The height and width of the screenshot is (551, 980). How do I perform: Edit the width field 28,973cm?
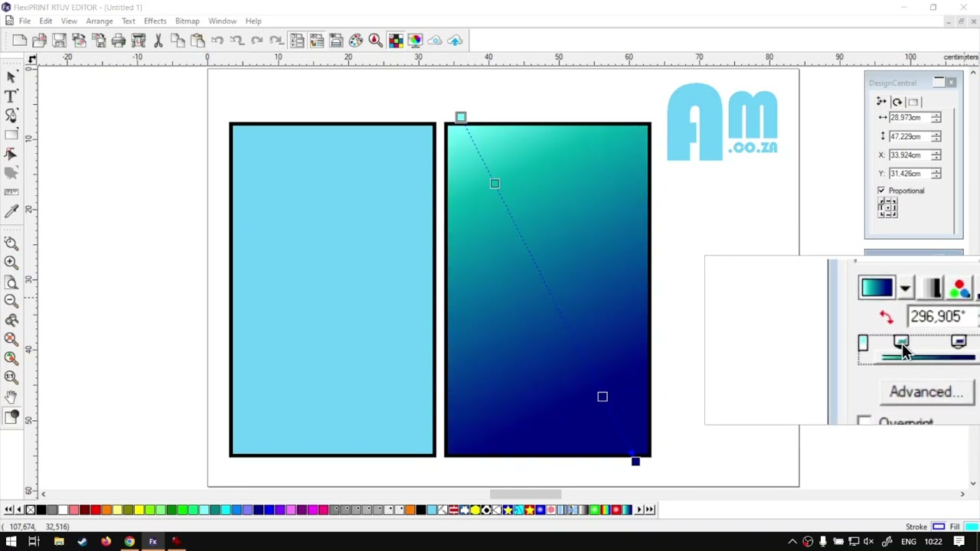point(910,118)
